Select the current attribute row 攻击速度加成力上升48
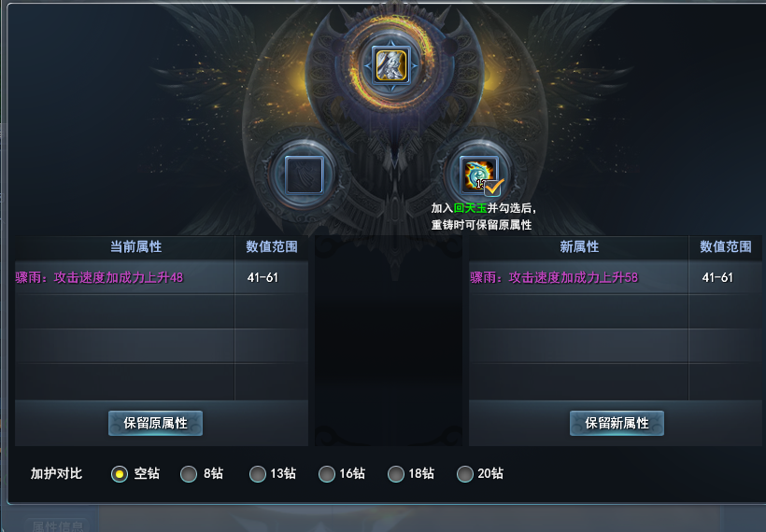The width and height of the screenshot is (766, 532). pyautogui.click(x=162, y=277)
